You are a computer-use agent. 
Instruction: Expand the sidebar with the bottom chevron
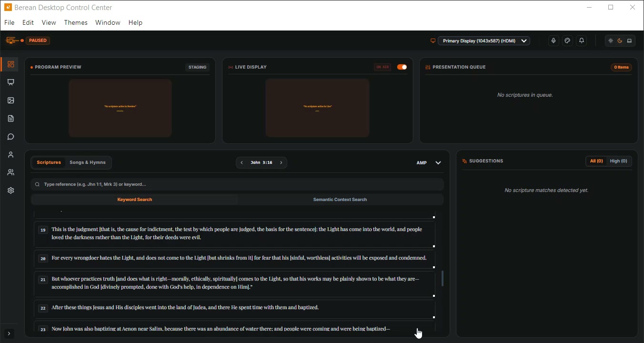[9, 334]
